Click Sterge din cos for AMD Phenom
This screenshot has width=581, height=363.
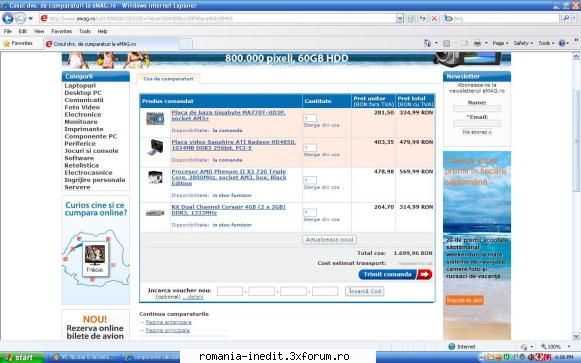(x=322, y=187)
